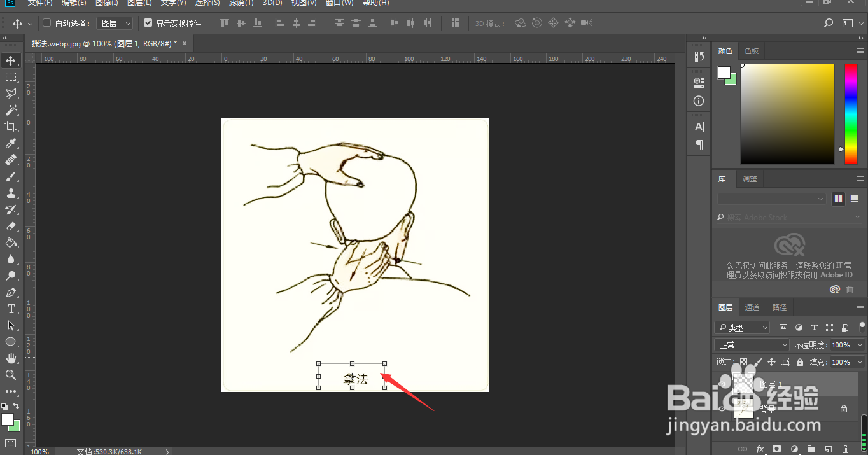Click the add layer style fx icon

759,449
